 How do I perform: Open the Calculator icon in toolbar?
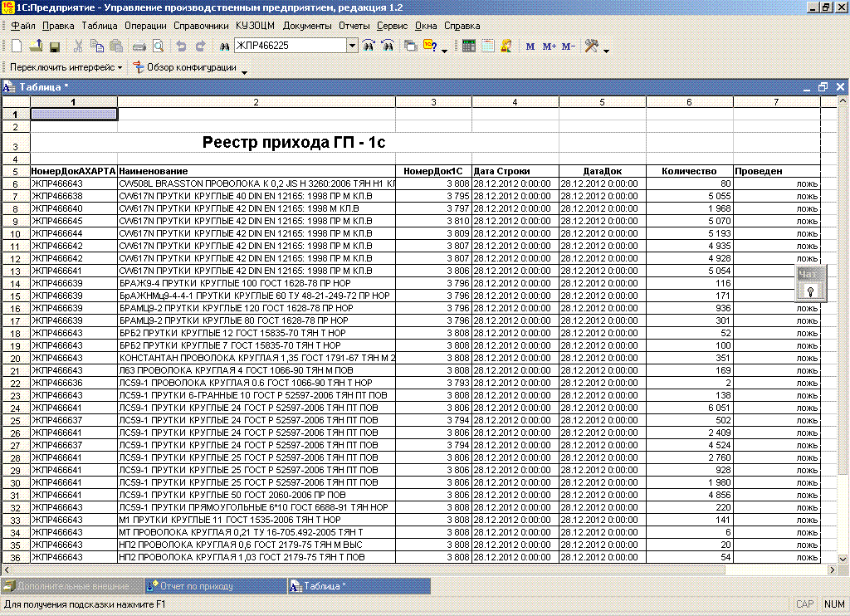pos(469,46)
